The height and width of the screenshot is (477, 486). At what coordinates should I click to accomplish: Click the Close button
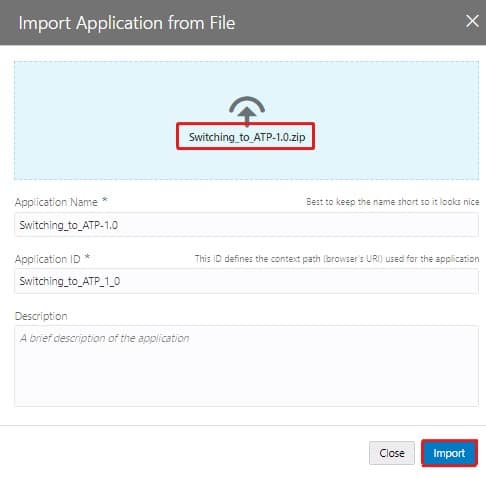click(x=392, y=453)
